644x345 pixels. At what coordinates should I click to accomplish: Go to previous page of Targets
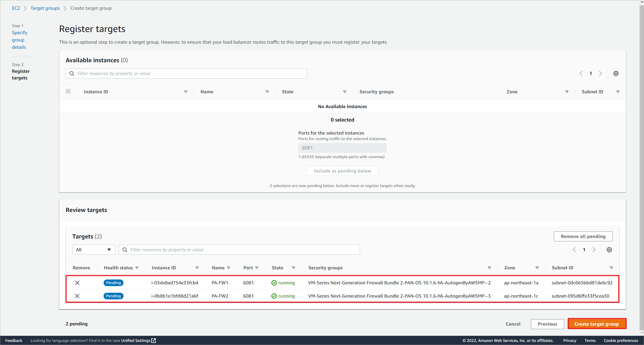click(x=574, y=250)
